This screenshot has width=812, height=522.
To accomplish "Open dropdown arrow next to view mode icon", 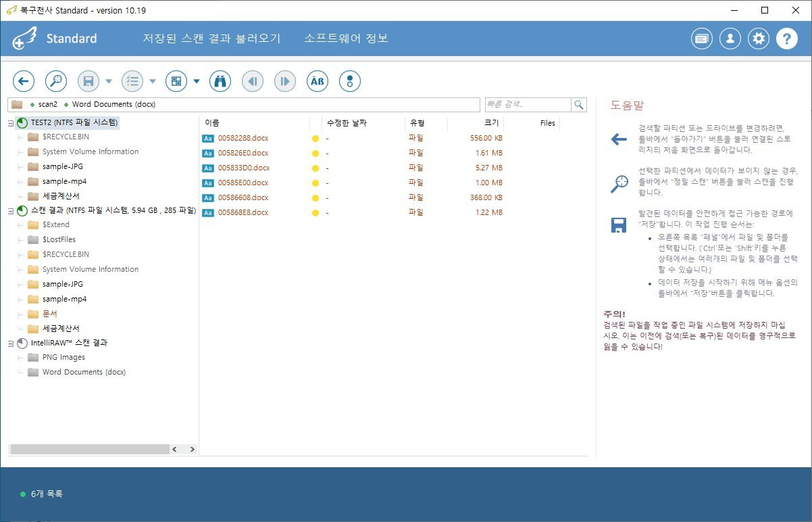I will click(x=197, y=82).
